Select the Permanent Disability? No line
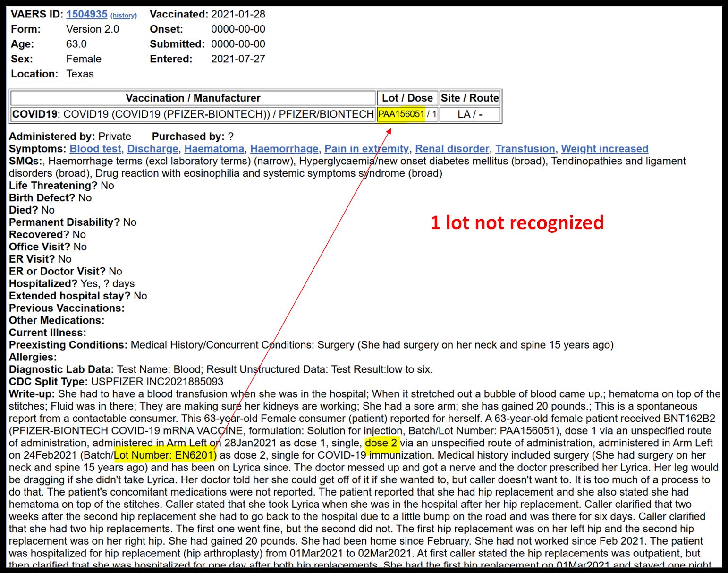 (x=73, y=222)
